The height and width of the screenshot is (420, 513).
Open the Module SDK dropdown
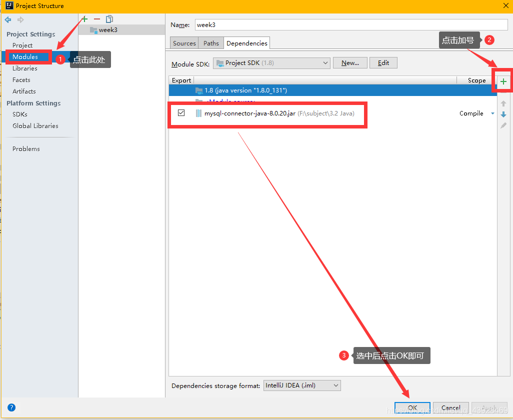pos(271,63)
